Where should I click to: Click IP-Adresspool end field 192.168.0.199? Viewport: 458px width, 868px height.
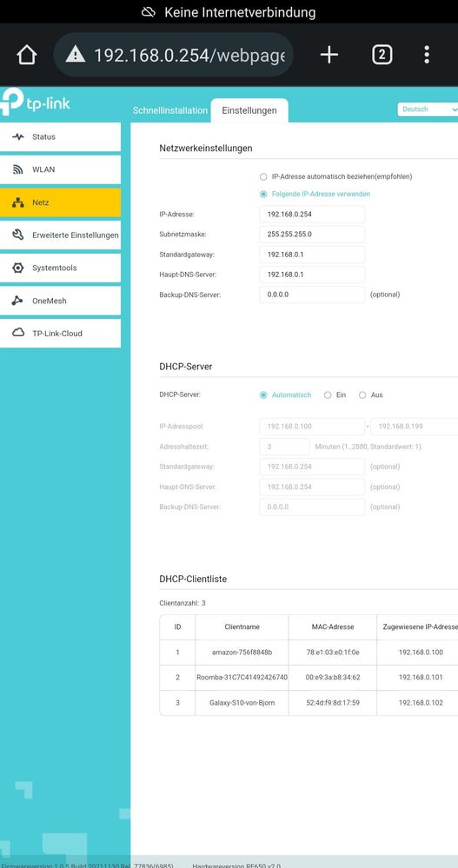click(415, 427)
